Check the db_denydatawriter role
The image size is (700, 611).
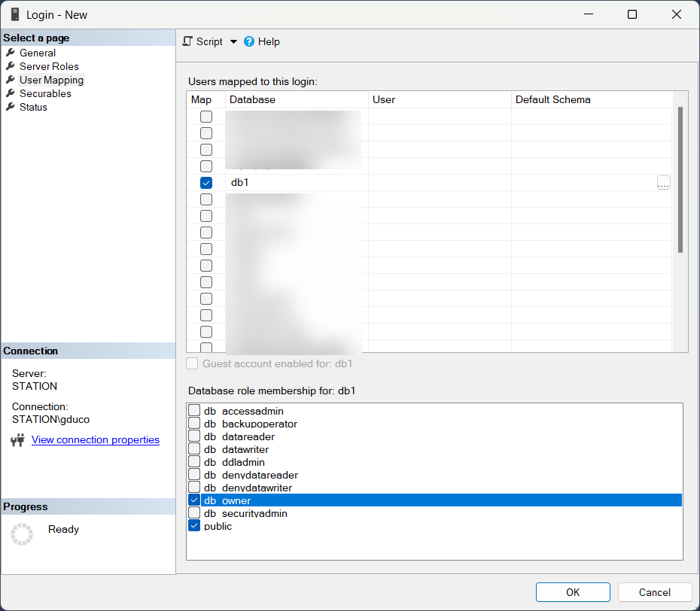pyautogui.click(x=194, y=487)
